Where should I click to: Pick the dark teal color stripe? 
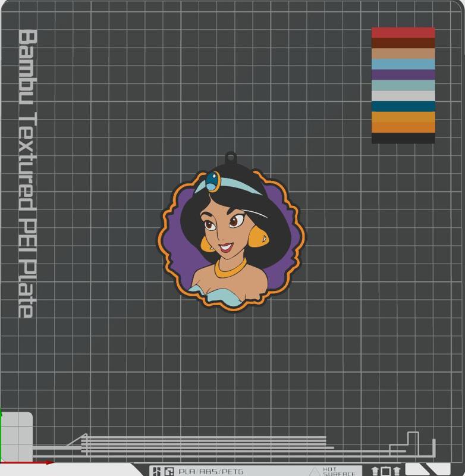(403, 107)
